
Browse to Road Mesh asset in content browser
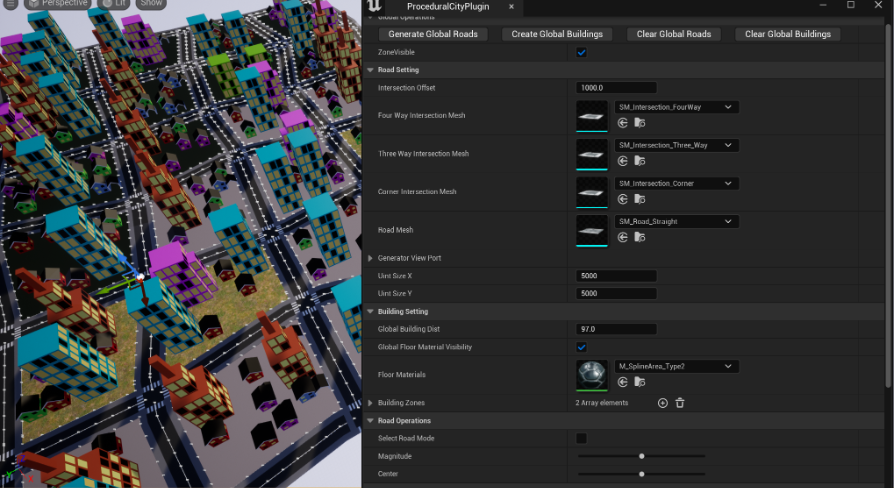coord(640,237)
